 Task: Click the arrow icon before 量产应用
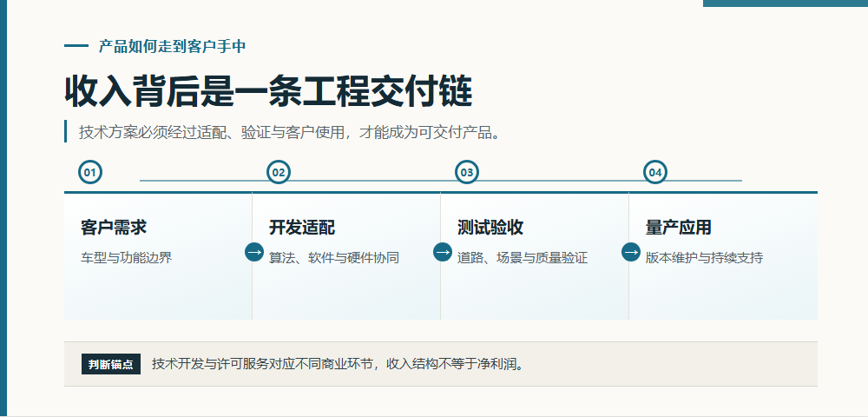(x=630, y=252)
